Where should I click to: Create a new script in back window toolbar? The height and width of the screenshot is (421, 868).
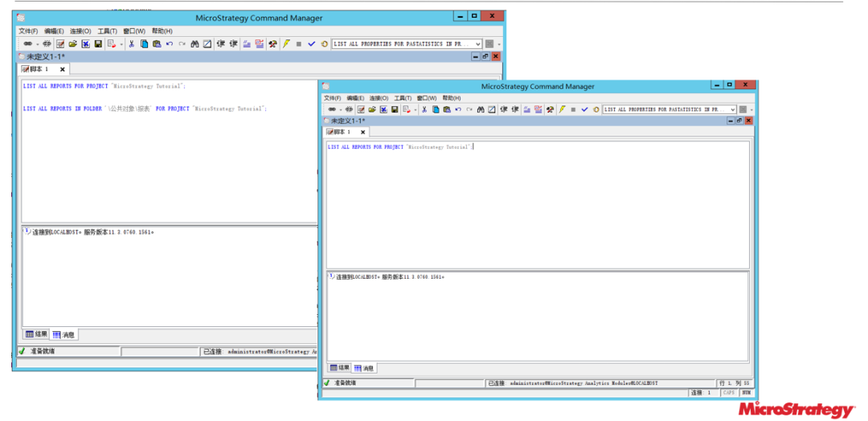coord(60,43)
